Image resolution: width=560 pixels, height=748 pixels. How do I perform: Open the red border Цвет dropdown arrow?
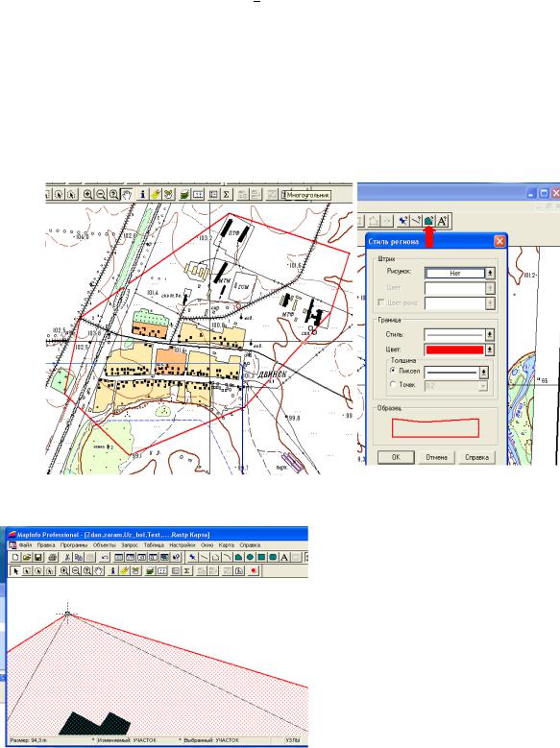coord(490,350)
